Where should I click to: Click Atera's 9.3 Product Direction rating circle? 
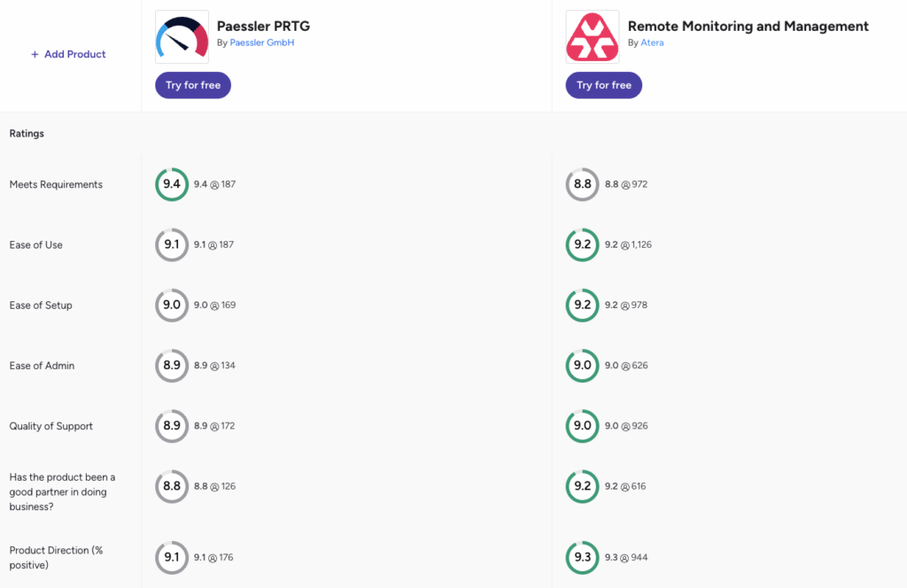click(x=583, y=557)
